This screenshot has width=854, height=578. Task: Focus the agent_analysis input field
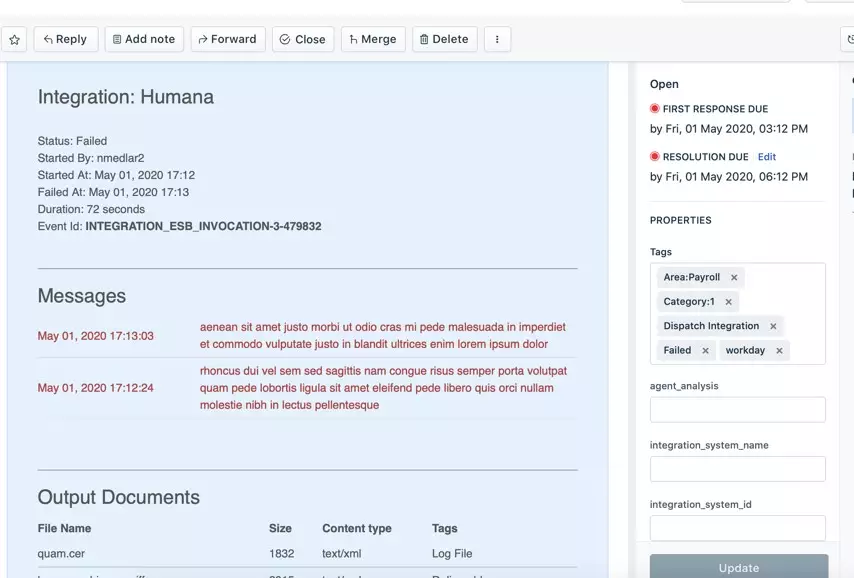tap(737, 410)
